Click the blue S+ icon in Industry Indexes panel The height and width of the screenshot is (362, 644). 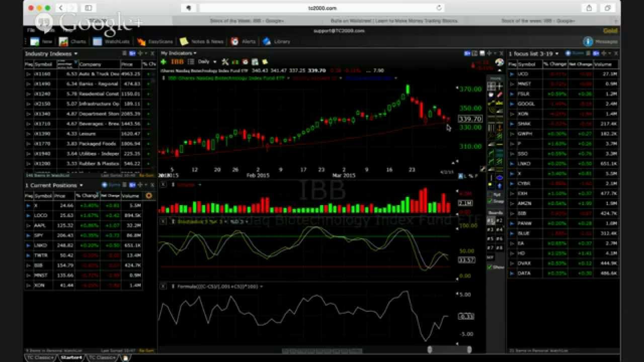click(x=132, y=53)
